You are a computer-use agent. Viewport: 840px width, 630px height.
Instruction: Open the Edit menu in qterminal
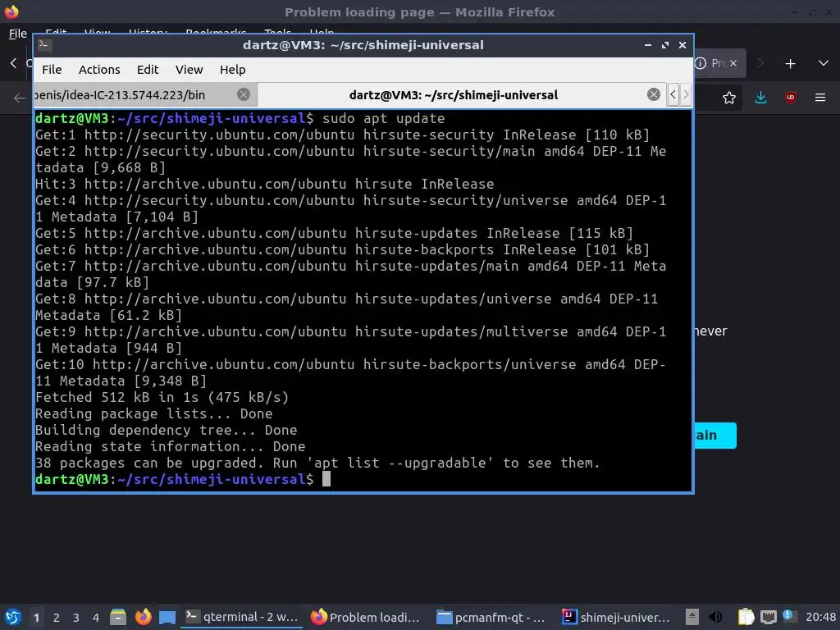point(148,70)
